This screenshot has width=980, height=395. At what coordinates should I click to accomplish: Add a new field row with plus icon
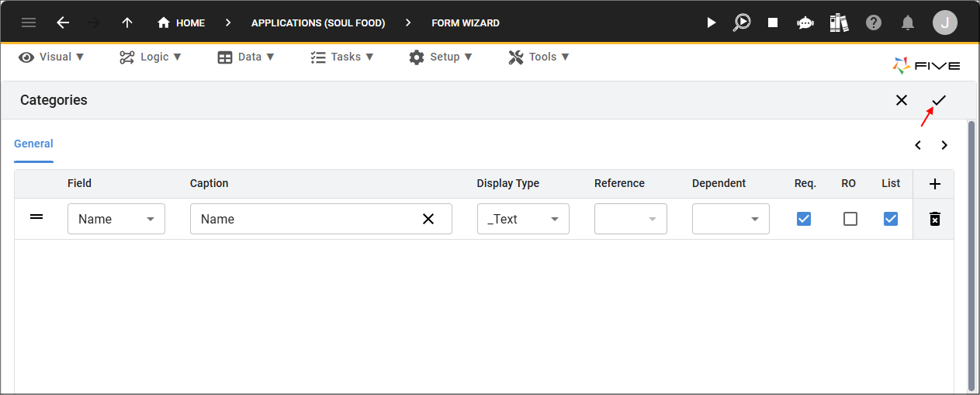click(935, 184)
